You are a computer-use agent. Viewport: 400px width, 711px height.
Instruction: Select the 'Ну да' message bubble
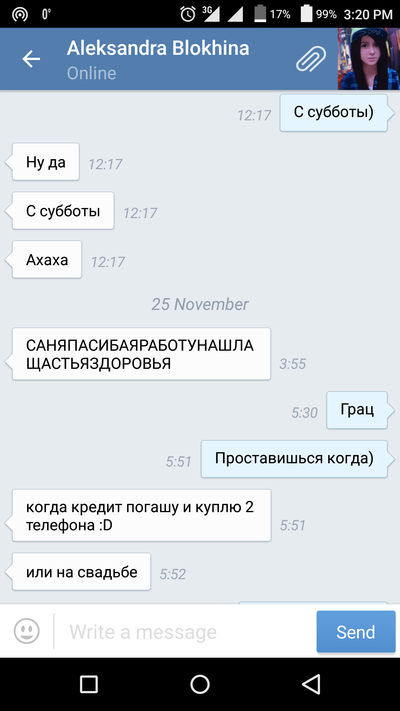[45, 161]
